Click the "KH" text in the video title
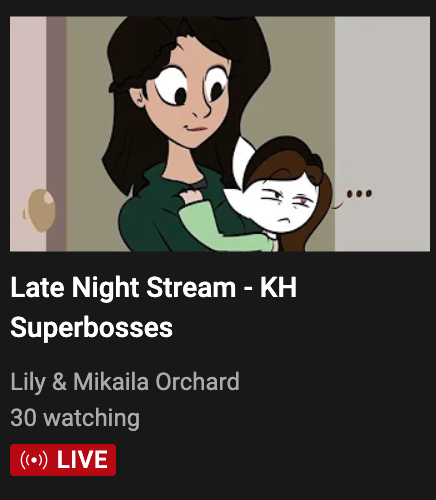 pos(278,287)
